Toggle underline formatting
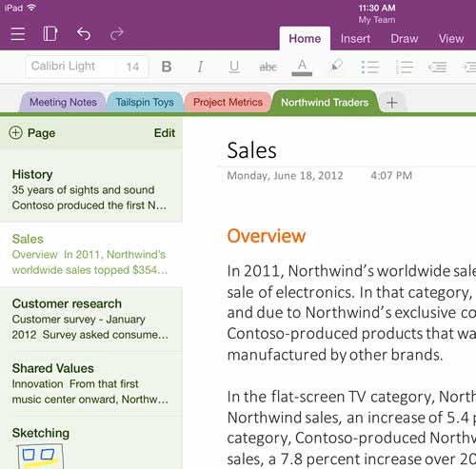The width and height of the screenshot is (476, 469). [x=234, y=67]
